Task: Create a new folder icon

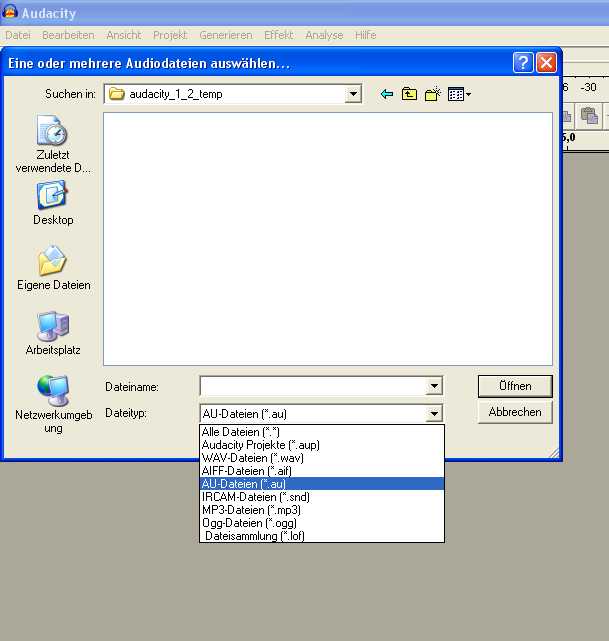Action: point(432,94)
